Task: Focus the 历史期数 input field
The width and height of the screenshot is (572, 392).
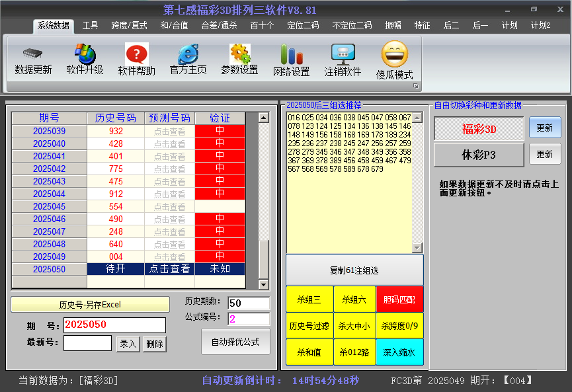Action: point(249,303)
